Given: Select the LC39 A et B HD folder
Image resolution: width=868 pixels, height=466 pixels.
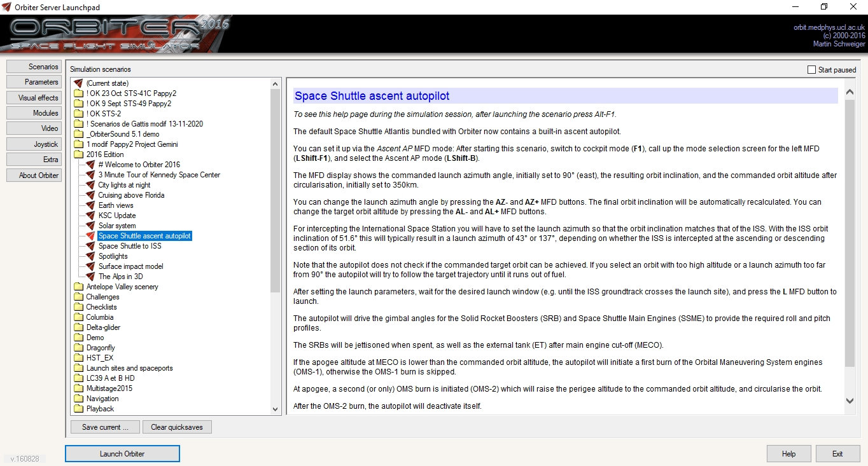Looking at the screenshot, I should [110, 378].
